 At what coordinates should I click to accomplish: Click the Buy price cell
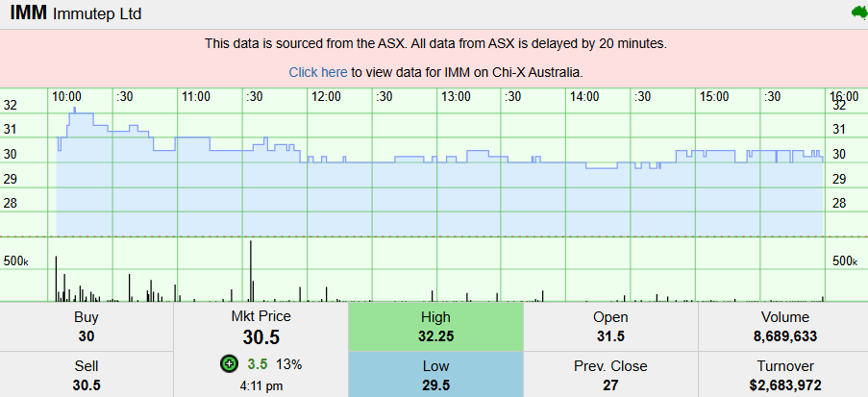pos(87,327)
